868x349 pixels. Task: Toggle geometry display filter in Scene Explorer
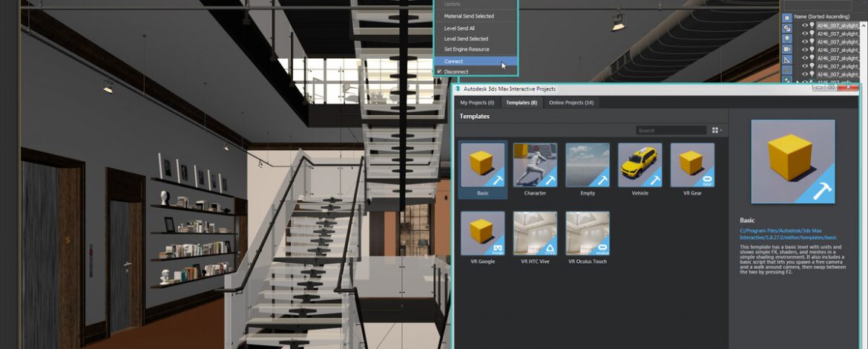pyautogui.click(x=787, y=27)
